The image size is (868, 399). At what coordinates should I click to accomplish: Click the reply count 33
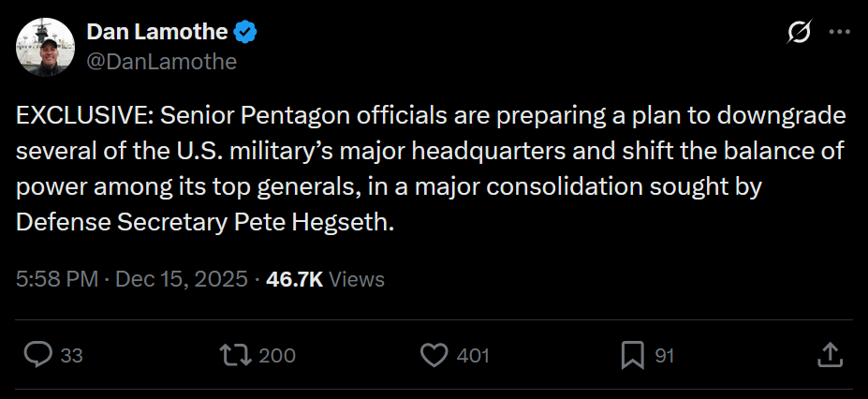72,356
